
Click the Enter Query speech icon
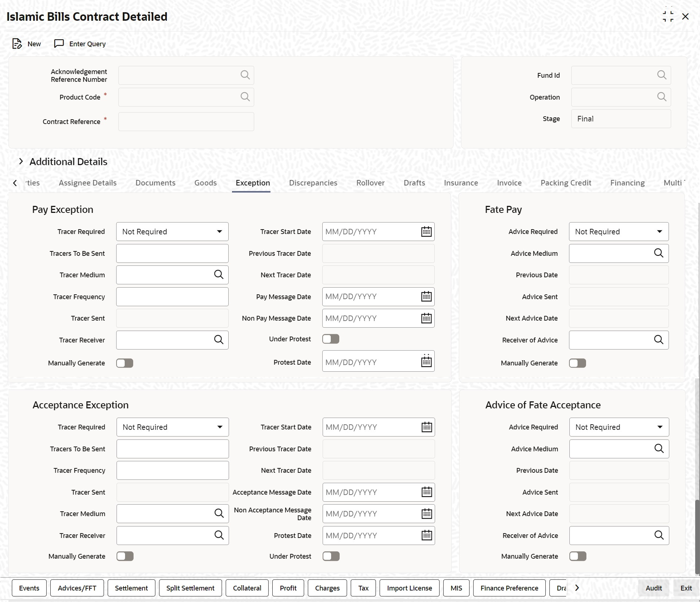tap(59, 44)
